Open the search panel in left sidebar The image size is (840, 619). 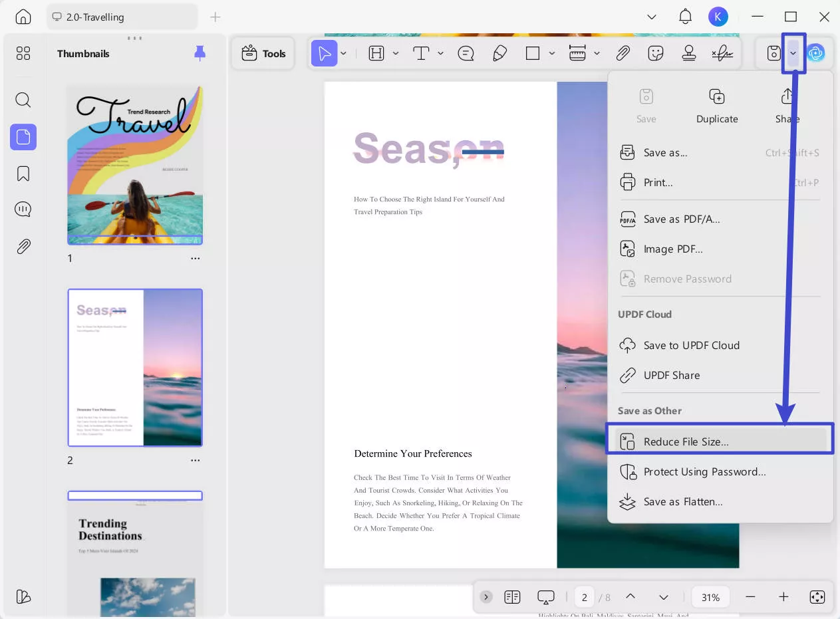tap(23, 100)
